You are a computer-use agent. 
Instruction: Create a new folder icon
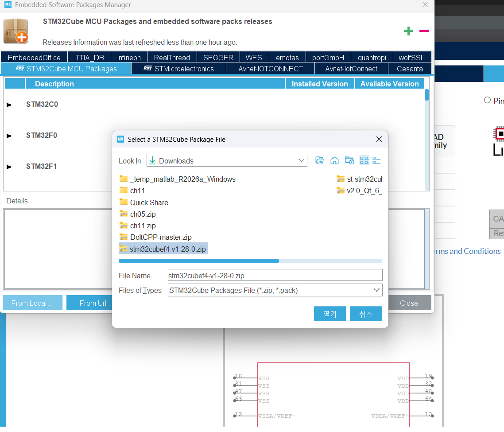click(349, 160)
